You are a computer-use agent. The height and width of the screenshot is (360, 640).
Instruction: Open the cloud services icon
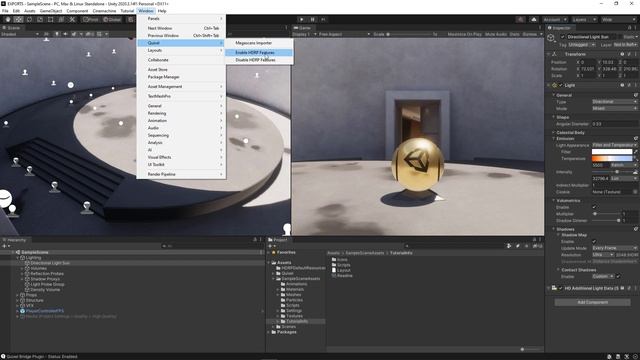coord(534,19)
